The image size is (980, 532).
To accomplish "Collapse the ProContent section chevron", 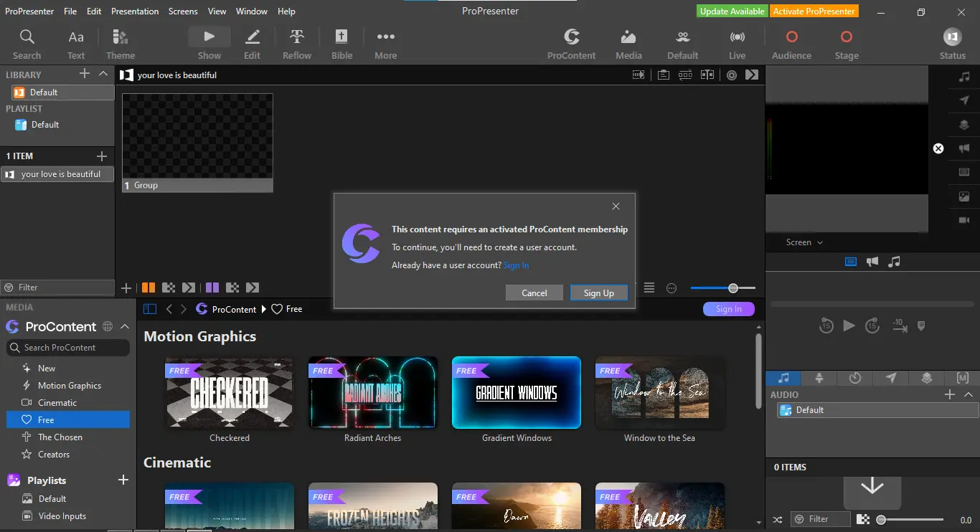I will click(125, 326).
